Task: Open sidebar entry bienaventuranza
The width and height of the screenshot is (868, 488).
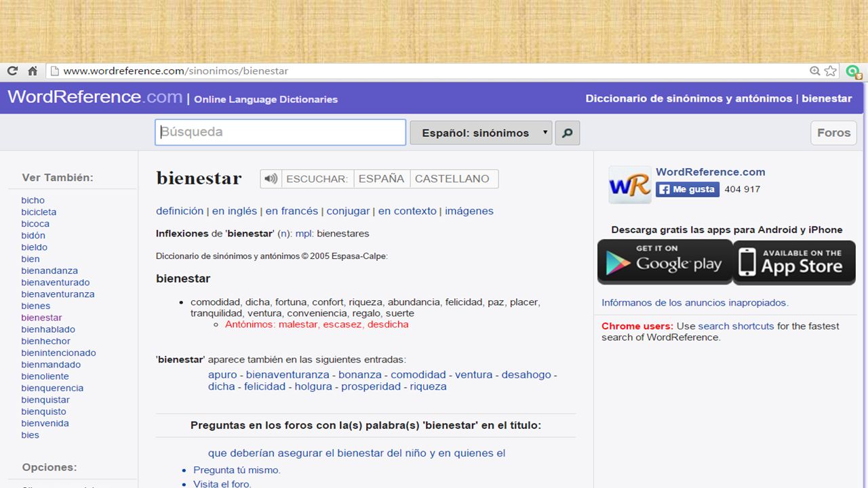Action: 58,294
